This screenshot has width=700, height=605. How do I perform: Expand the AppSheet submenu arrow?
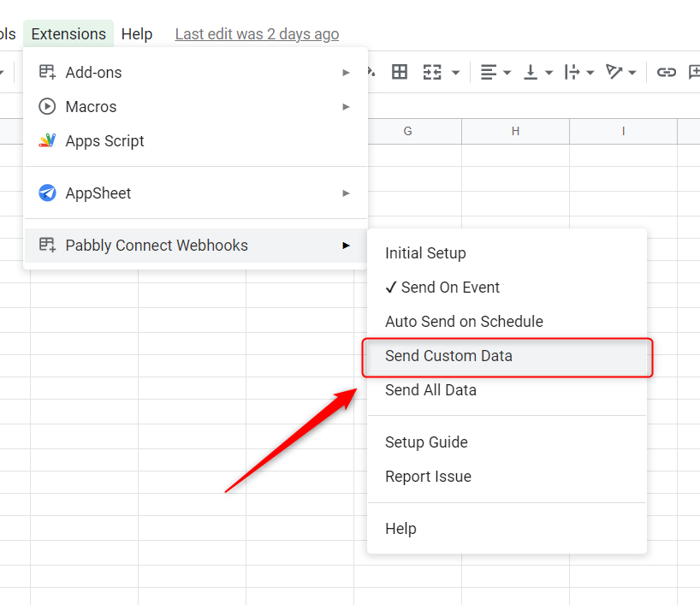pyautogui.click(x=346, y=193)
